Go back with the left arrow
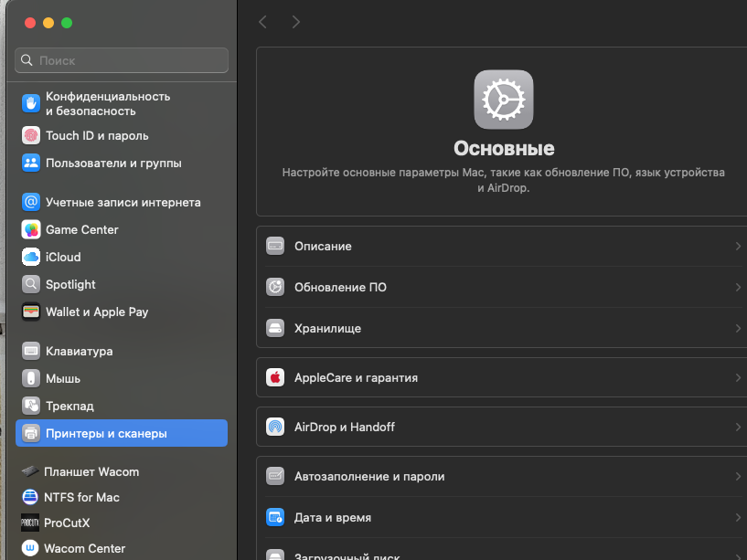Image resolution: width=747 pixels, height=560 pixels. tap(262, 22)
